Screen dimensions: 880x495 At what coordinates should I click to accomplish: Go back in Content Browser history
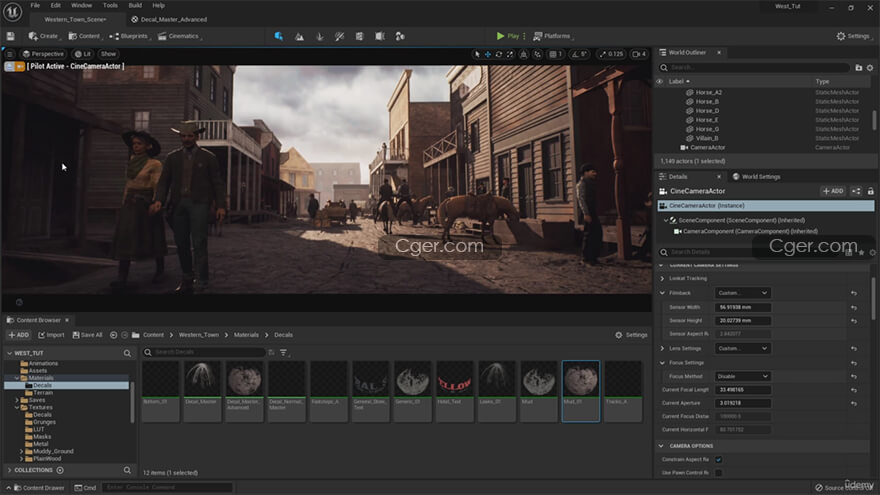click(x=113, y=335)
